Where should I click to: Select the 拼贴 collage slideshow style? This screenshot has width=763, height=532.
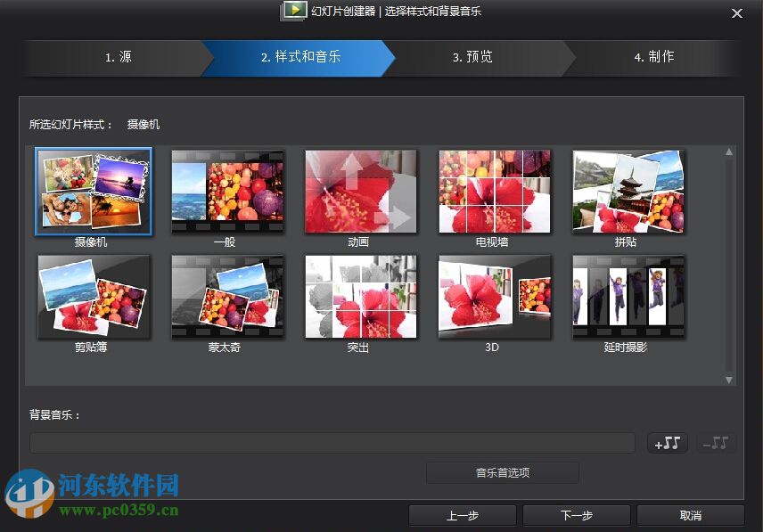(628, 190)
